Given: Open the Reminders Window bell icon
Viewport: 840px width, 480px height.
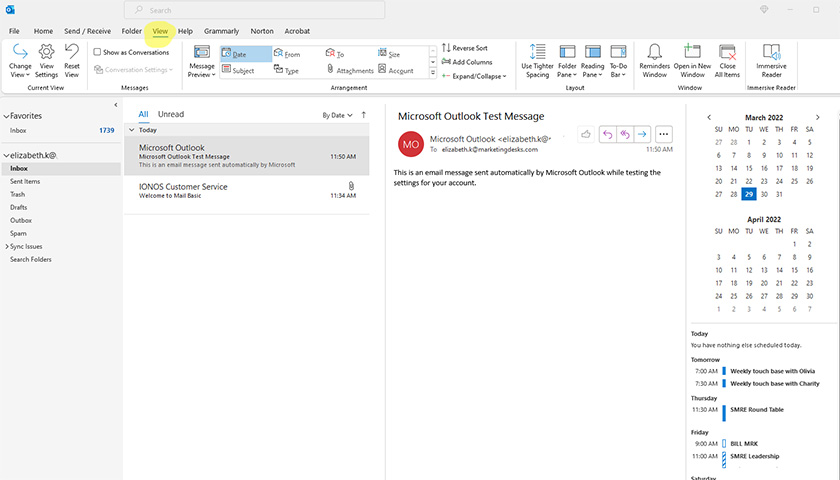Looking at the screenshot, I should pyautogui.click(x=655, y=60).
